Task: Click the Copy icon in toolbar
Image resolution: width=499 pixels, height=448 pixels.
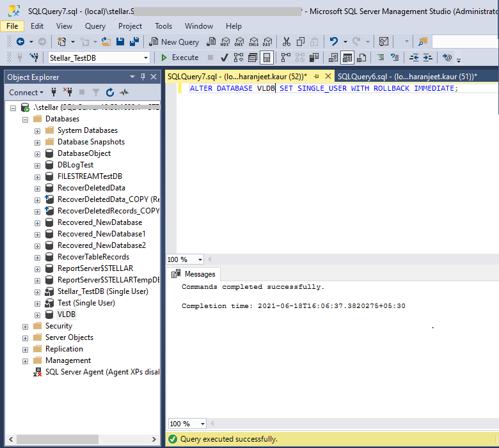Action: point(301,42)
